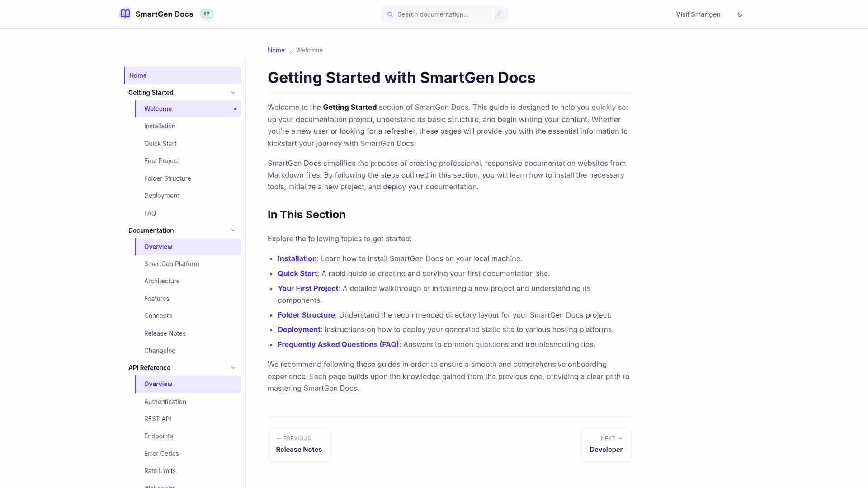This screenshot has width=868, height=488.
Task: Click the slash shortcut hint in search
Action: (x=499, y=14)
